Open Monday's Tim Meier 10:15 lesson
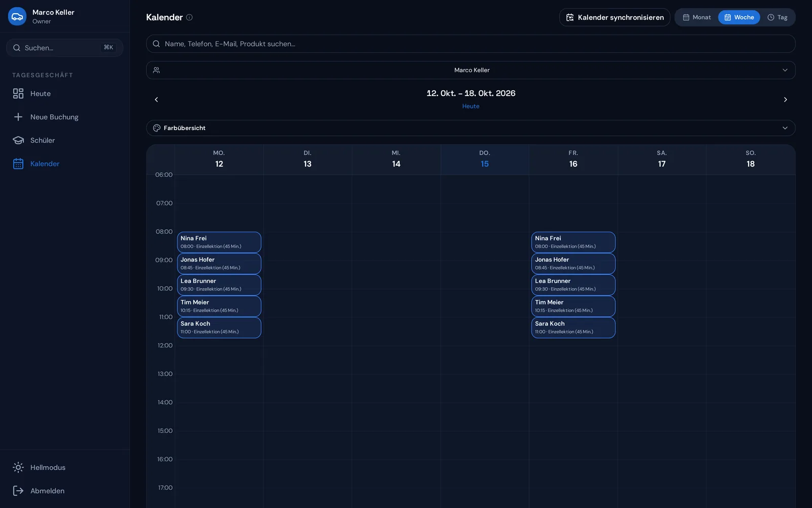 (x=219, y=306)
